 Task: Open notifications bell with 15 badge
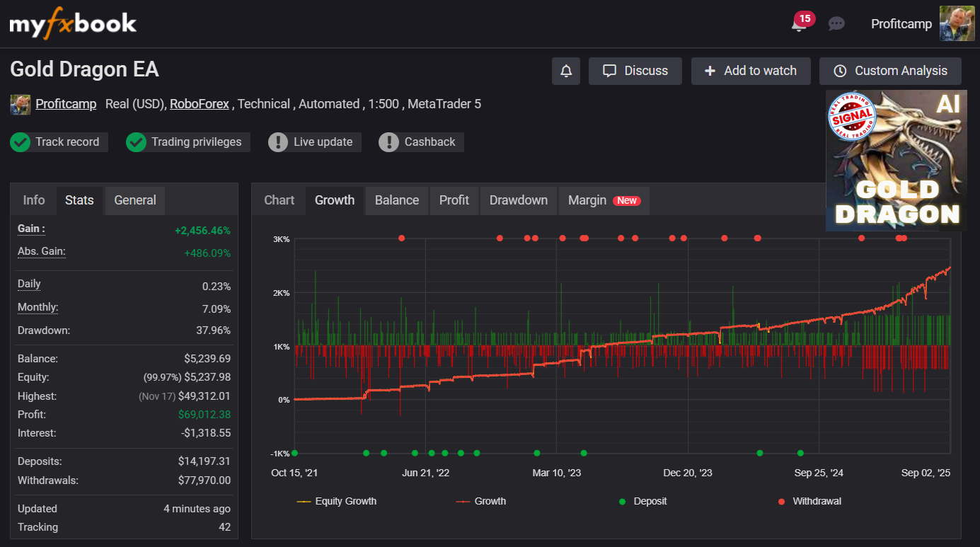coord(800,23)
